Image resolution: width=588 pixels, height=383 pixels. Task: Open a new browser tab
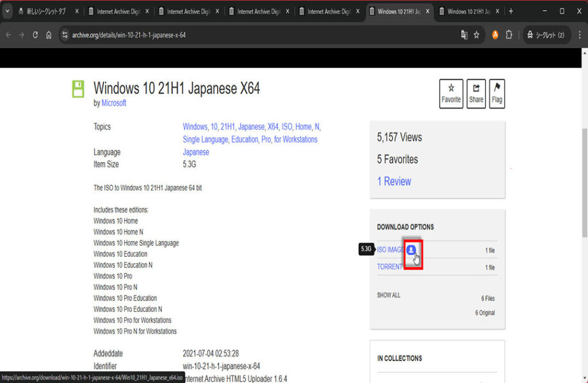[x=511, y=11]
